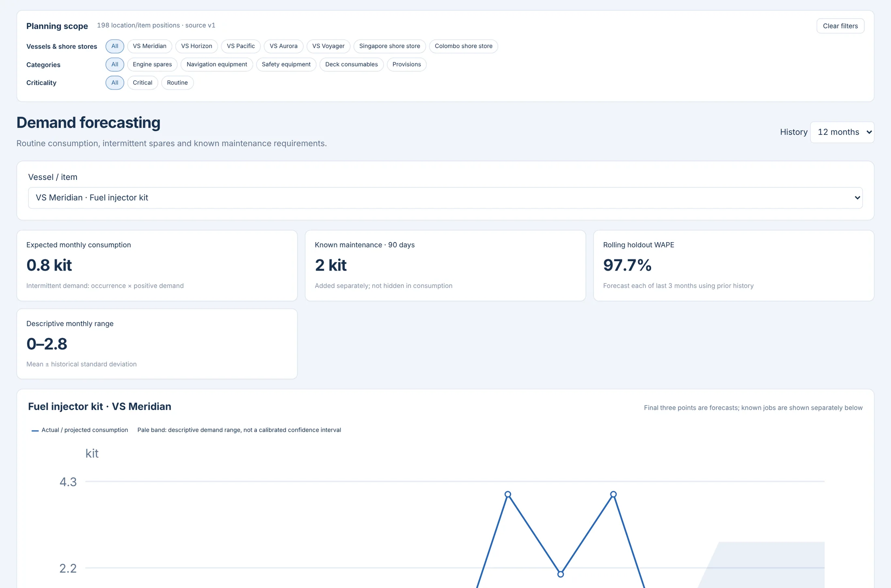Viewport: 891px width, 588px height.
Task: Filter by Provisions category
Action: tap(407, 64)
